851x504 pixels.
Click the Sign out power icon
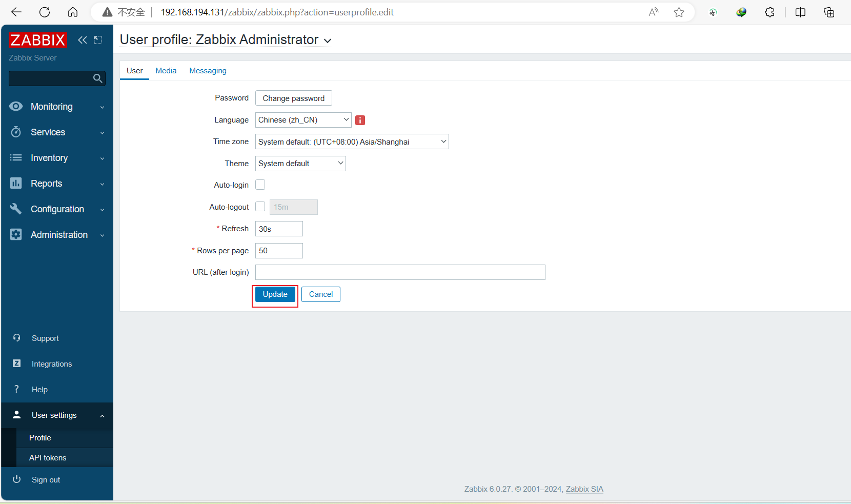(17, 479)
